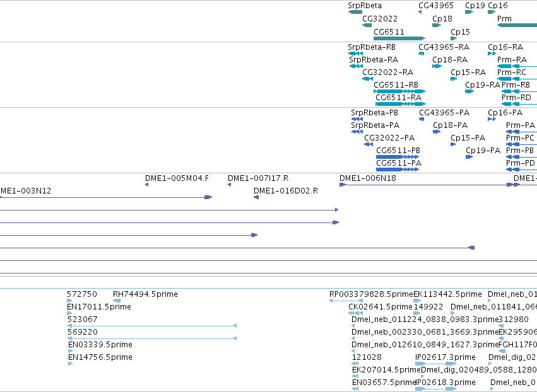This screenshot has height=392, width=537.
Task: Click the Cp16-RA transcript label
Action: [x=505, y=47]
